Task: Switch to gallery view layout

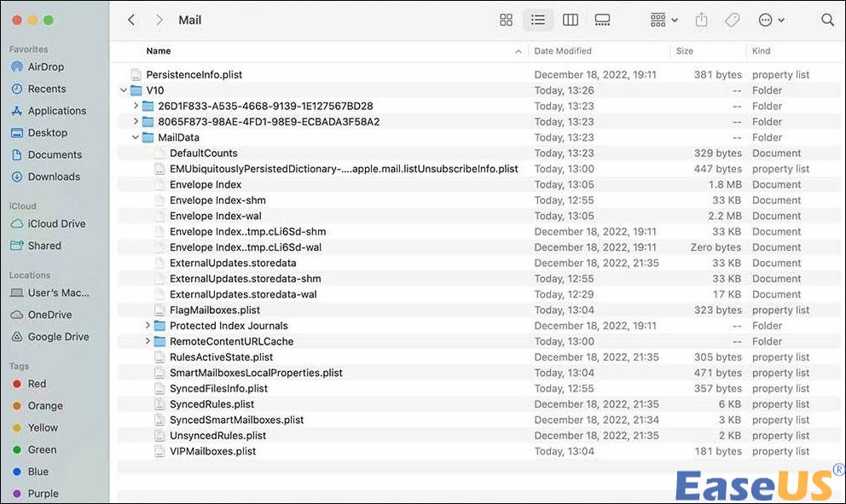Action: [x=602, y=20]
